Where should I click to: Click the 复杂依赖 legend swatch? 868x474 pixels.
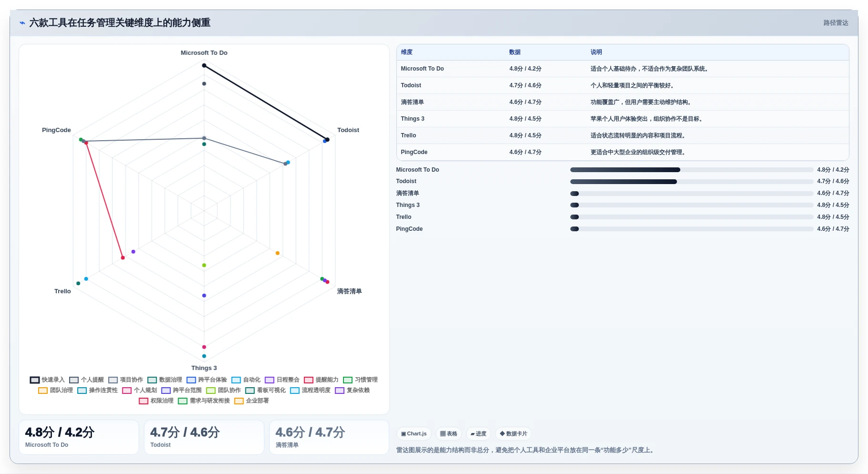pos(340,391)
